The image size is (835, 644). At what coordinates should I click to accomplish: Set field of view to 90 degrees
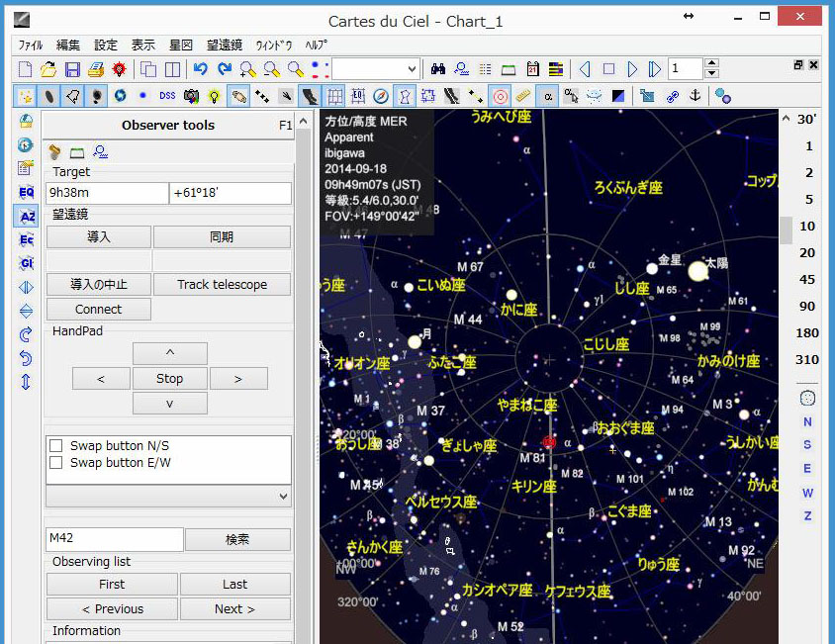(x=806, y=307)
